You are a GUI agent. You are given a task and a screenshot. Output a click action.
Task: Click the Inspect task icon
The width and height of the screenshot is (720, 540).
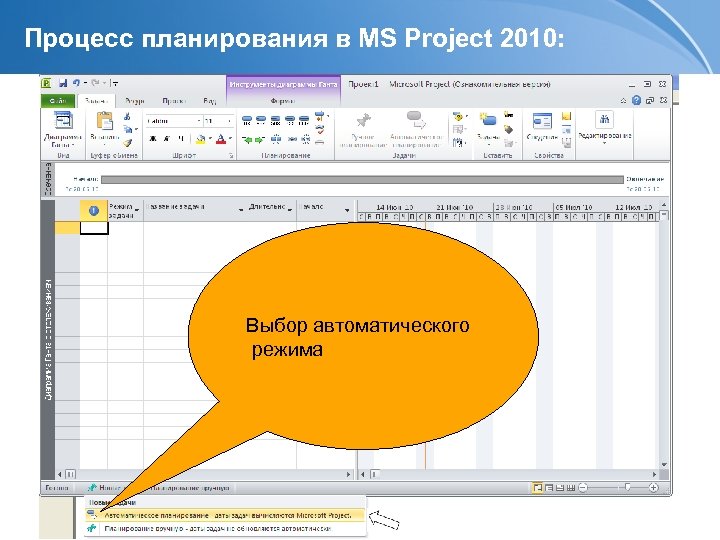(458, 117)
